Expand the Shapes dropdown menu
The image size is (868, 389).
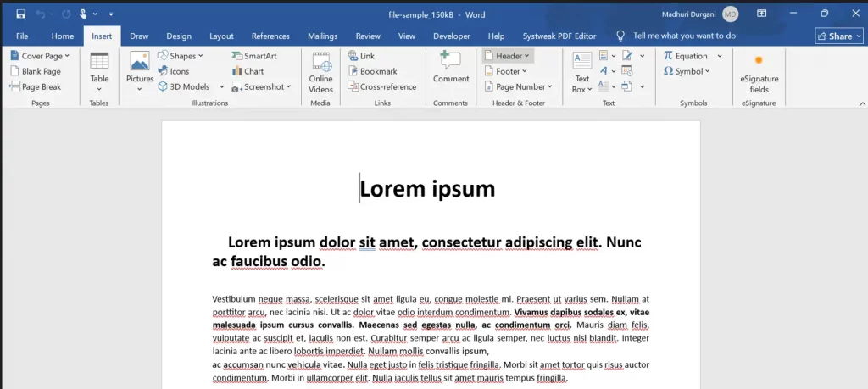181,56
